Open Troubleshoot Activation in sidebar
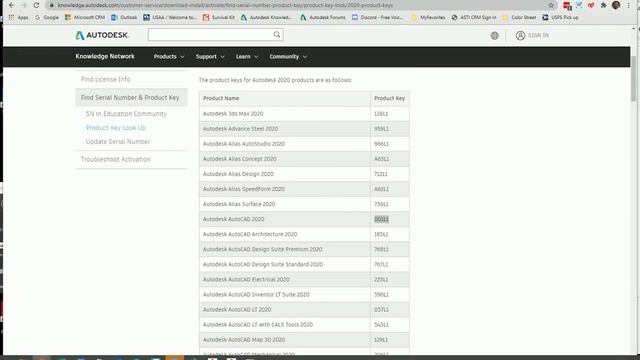Image resolution: width=640 pixels, height=360 pixels. tap(116, 159)
